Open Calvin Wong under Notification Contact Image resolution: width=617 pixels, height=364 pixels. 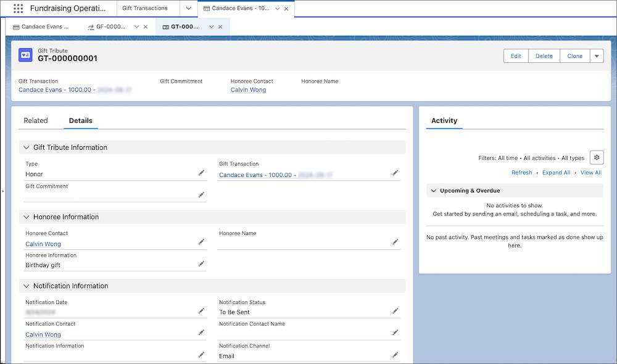[43, 334]
